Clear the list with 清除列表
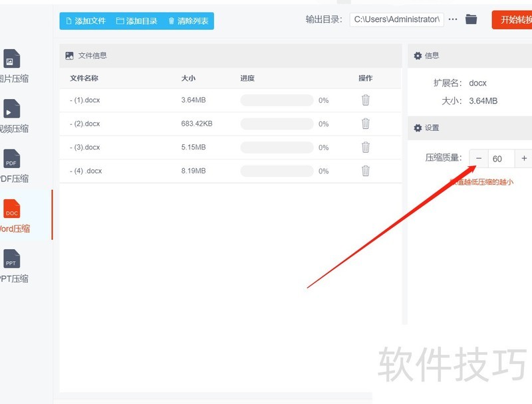This screenshot has height=404, width=532. 190,21
